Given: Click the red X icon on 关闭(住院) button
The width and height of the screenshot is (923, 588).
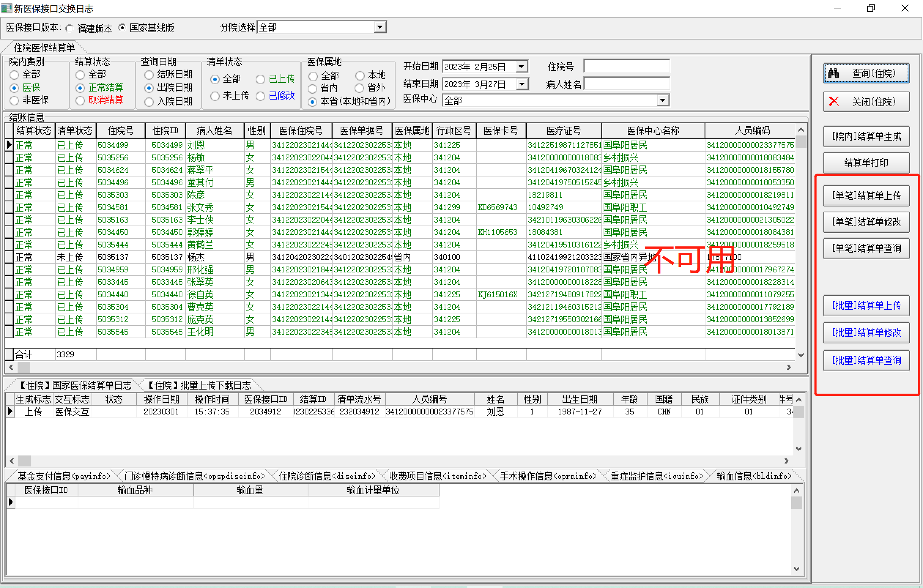Looking at the screenshot, I should click(834, 101).
